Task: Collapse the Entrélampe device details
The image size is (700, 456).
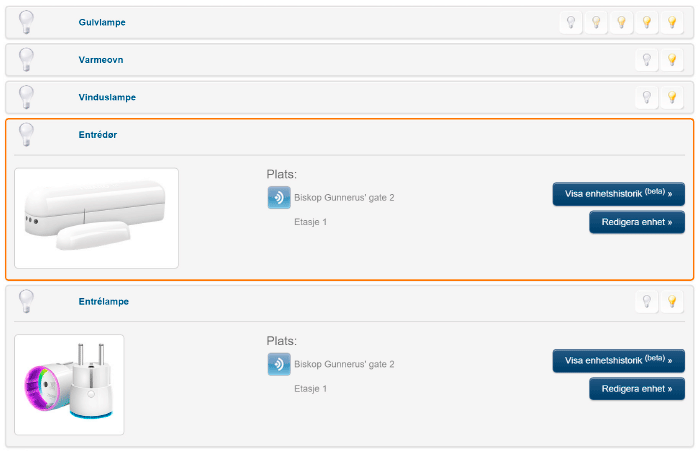Action: [x=103, y=301]
